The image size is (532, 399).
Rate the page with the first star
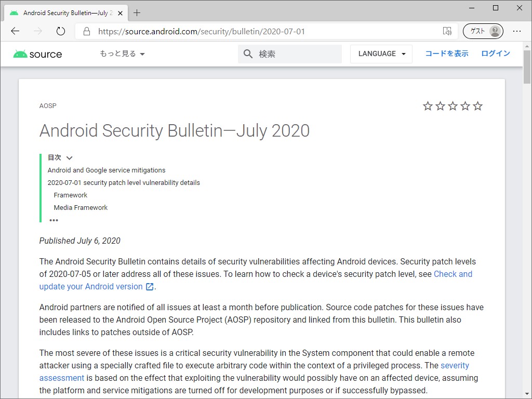pos(428,105)
